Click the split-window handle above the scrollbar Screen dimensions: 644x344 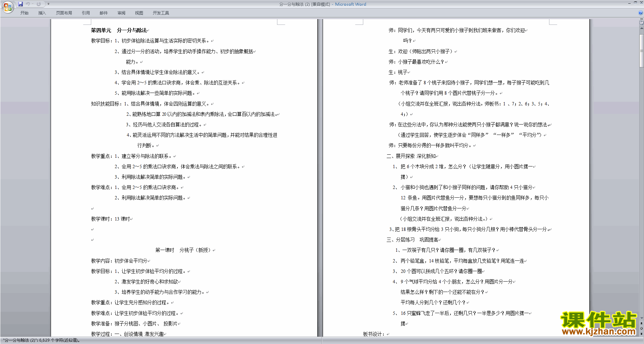click(x=641, y=19)
